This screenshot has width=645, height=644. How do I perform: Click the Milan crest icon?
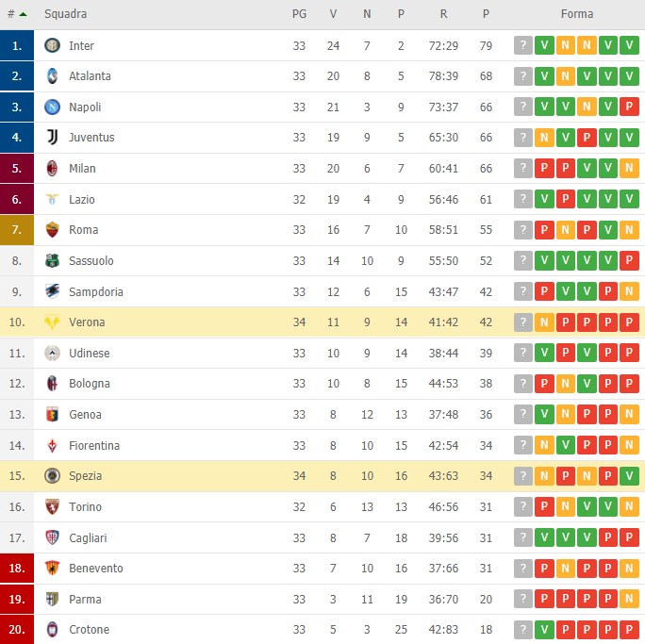pos(52,168)
